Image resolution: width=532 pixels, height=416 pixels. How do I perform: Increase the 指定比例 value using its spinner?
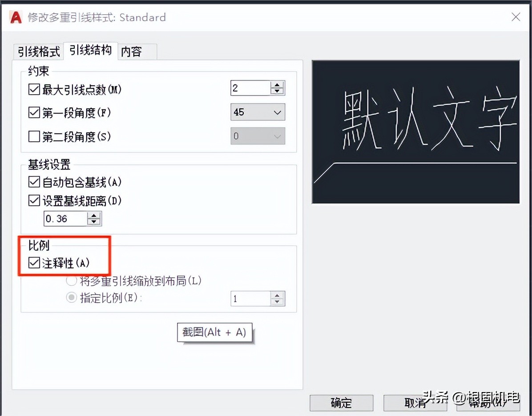(277, 295)
